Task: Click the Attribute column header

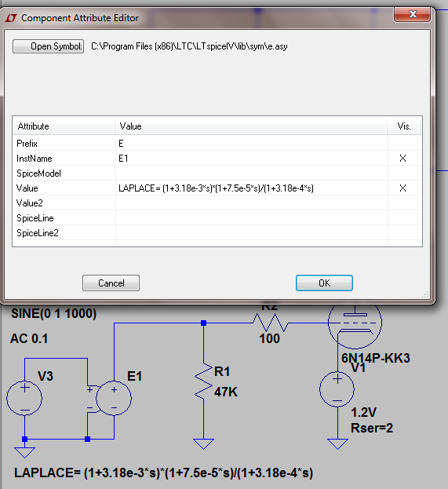Action: point(64,126)
